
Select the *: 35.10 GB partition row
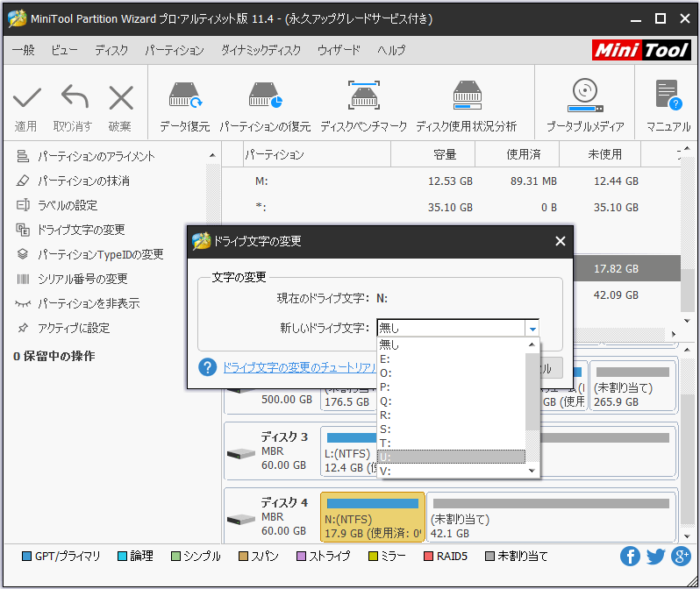pyautogui.click(x=451, y=208)
